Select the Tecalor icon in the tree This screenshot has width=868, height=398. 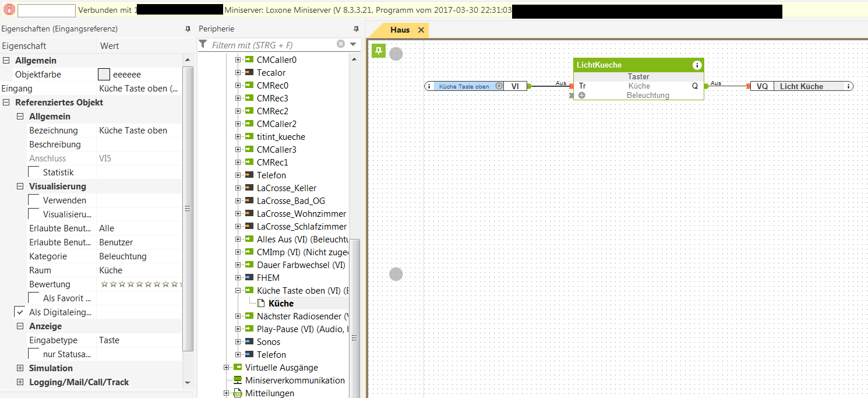[x=249, y=73]
